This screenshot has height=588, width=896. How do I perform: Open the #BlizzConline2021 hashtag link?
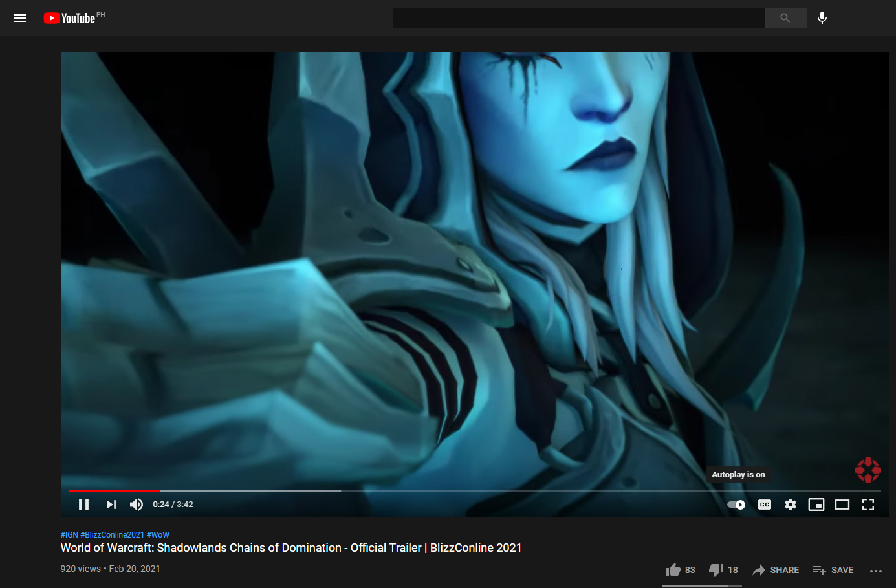coord(113,535)
